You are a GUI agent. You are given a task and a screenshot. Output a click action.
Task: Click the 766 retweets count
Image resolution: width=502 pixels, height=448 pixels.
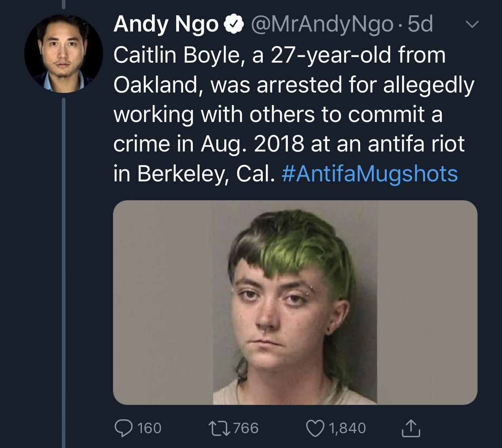(246, 428)
